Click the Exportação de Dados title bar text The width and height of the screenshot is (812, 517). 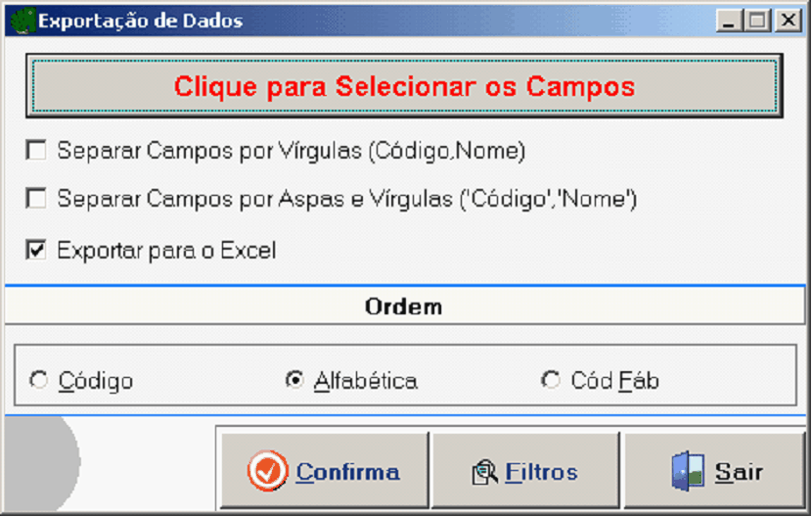140,20
